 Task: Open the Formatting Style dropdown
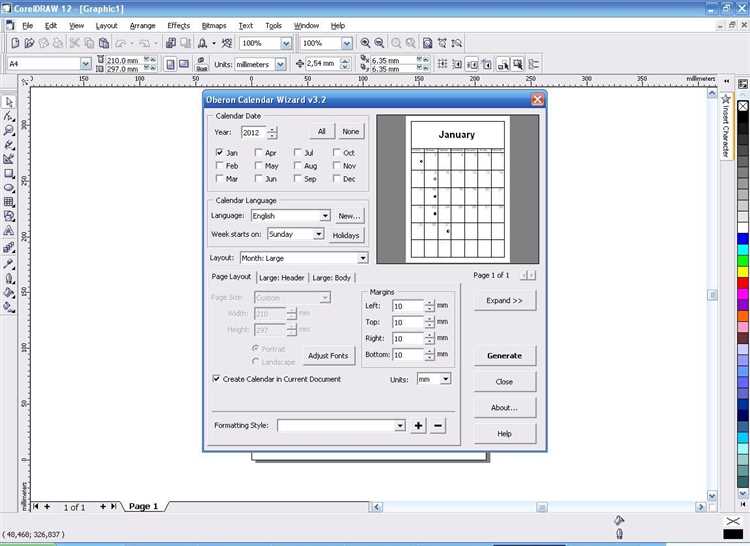[x=400, y=426]
